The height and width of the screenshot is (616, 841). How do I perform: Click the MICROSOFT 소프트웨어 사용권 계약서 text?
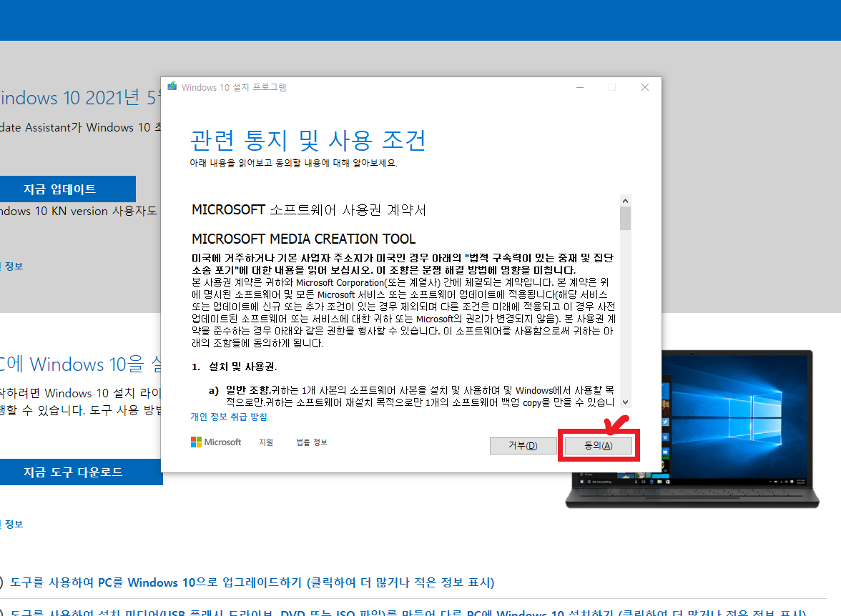click(309, 209)
